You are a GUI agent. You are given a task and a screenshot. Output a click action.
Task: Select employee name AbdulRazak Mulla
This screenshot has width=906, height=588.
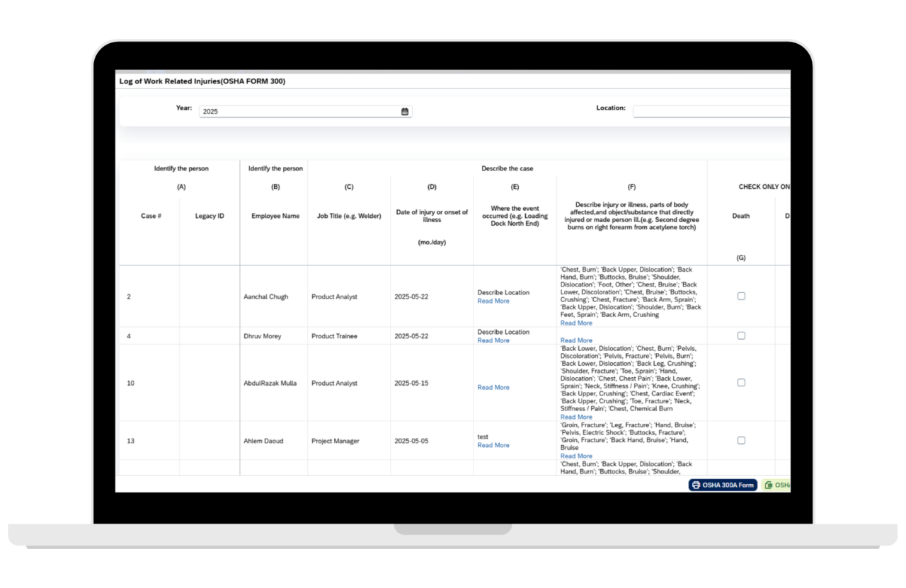click(x=270, y=384)
